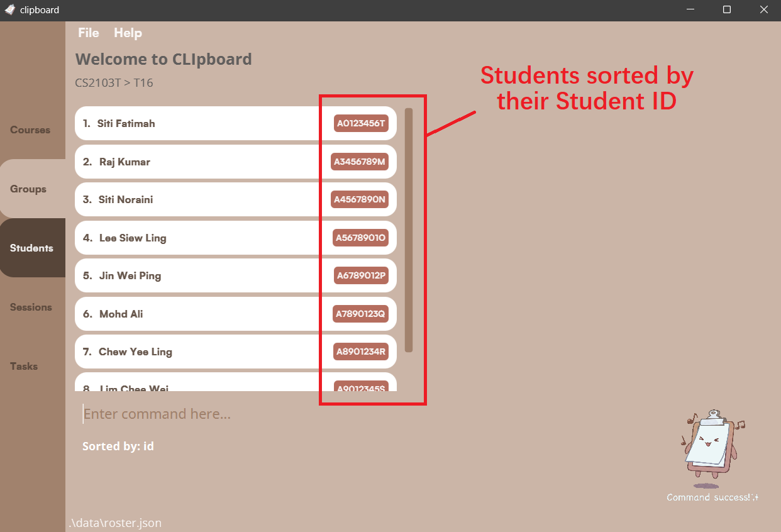
Task: Open the File menu
Action: tap(89, 33)
